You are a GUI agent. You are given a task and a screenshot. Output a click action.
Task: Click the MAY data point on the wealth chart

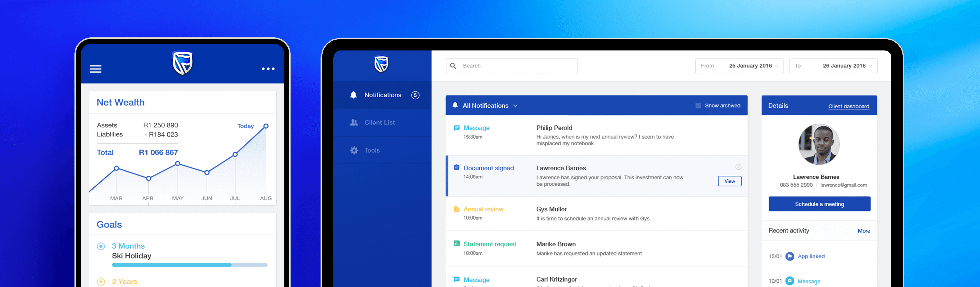178,164
